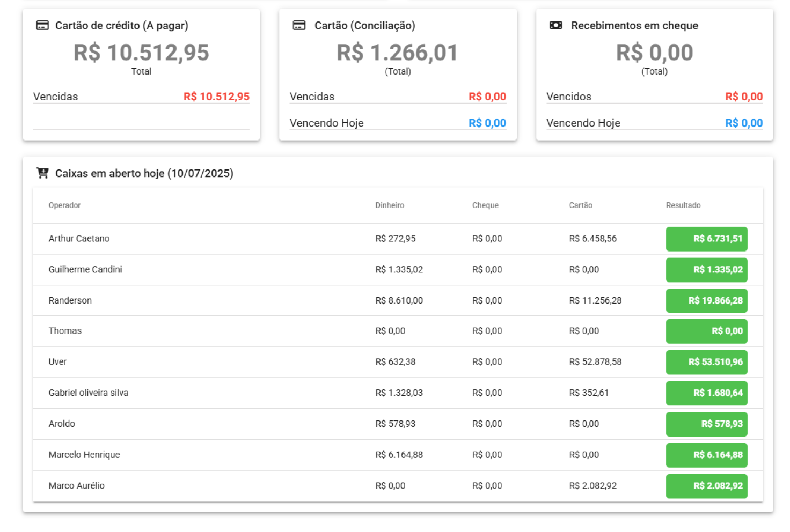This screenshot has width=790, height=532.
Task: Select Randerson's R$ 19.866,28 result button
Action: pos(706,300)
